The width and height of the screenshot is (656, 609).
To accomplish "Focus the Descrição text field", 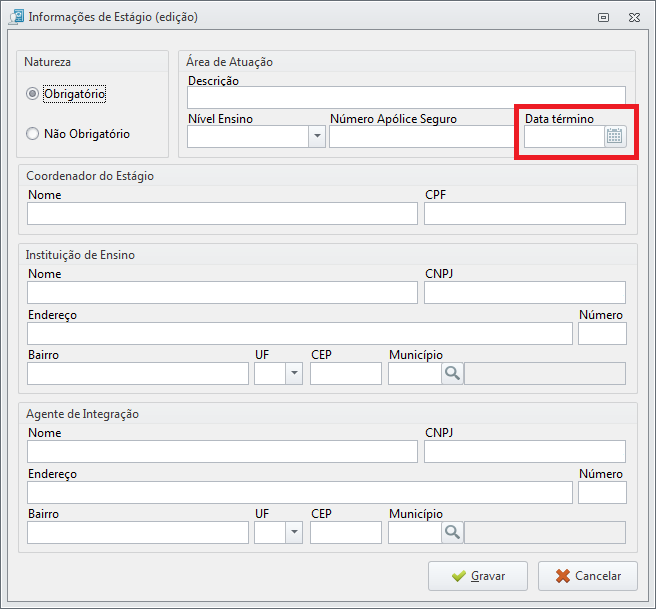I will pyautogui.click(x=406, y=97).
